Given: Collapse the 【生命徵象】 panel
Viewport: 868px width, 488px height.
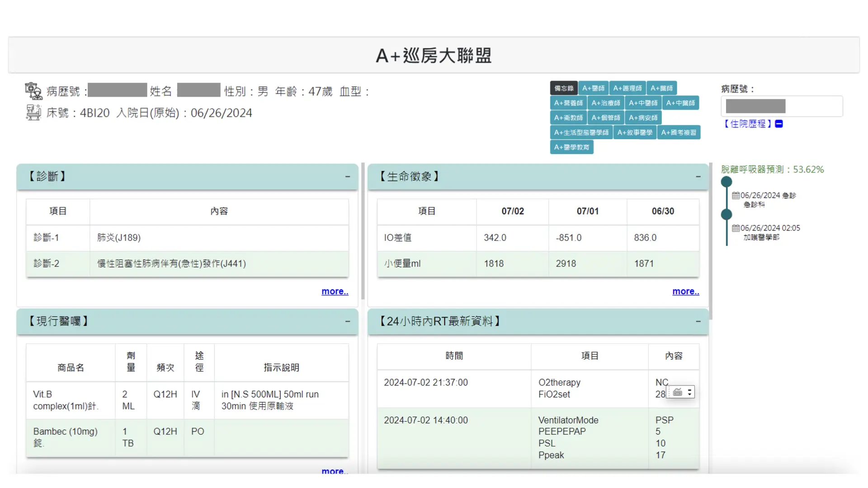Looking at the screenshot, I should [698, 177].
